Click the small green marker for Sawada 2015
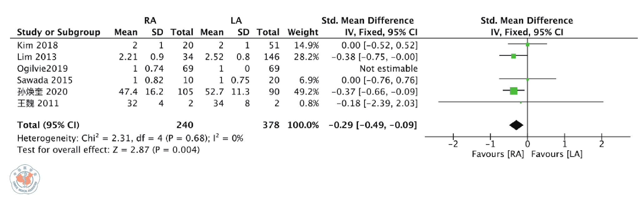Screen dimensions: 644x199 (x=527, y=80)
